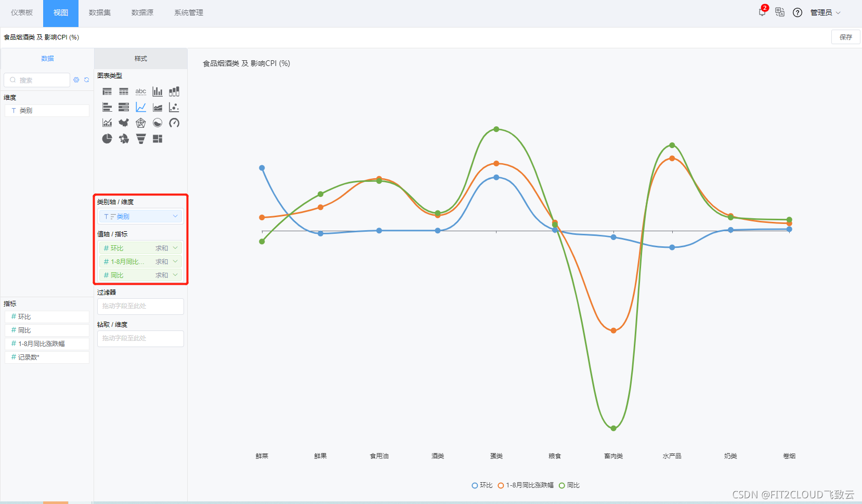Expand the 1-8月同比 value axis dropdown arrow

pos(175,261)
